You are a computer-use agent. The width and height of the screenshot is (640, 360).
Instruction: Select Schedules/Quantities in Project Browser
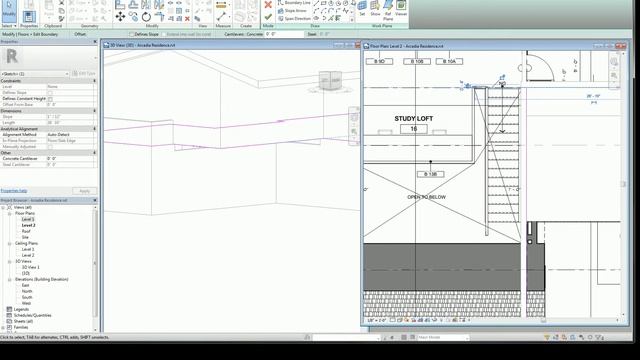(x=32, y=315)
